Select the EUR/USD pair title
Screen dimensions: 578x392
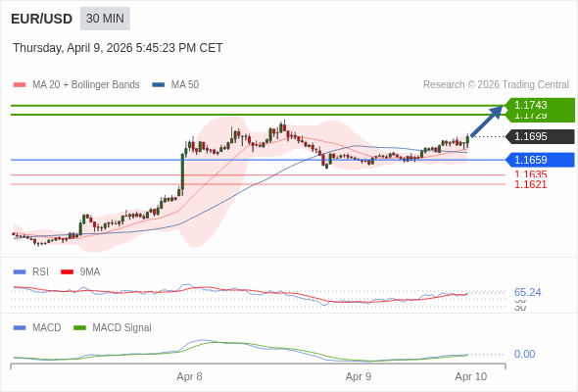42,19
